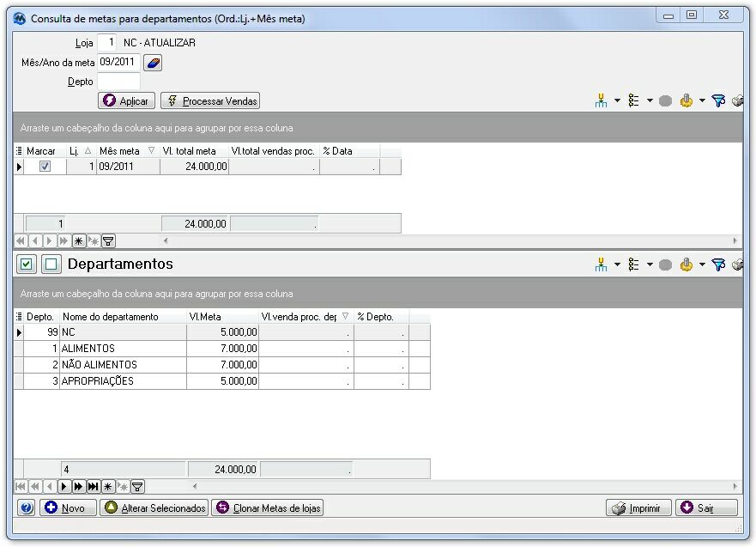Open dropdown beside Departamentos tree list icon
Viewport: 756px width, 547px height.
[650, 264]
